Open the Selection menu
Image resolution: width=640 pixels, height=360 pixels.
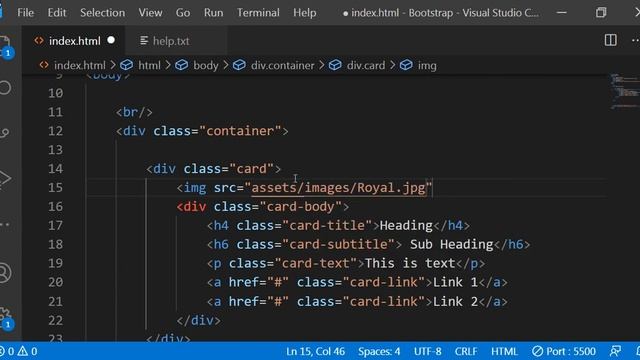pyautogui.click(x=102, y=13)
